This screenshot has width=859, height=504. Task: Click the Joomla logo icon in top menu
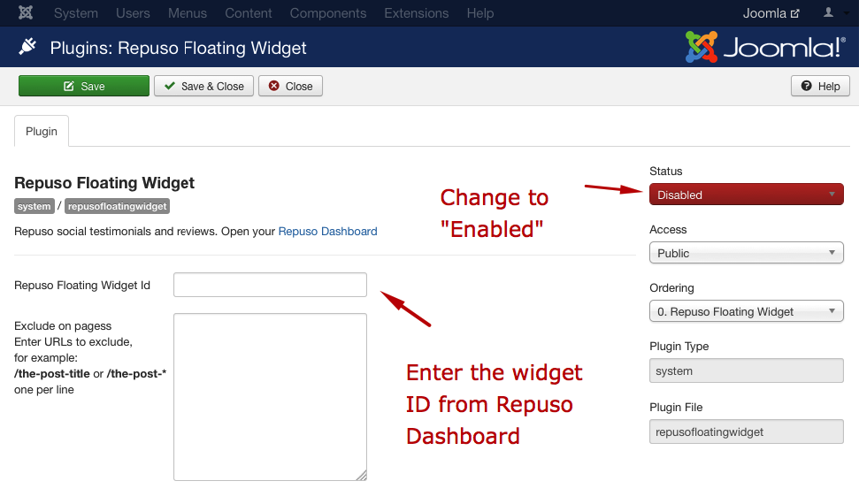click(25, 12)
